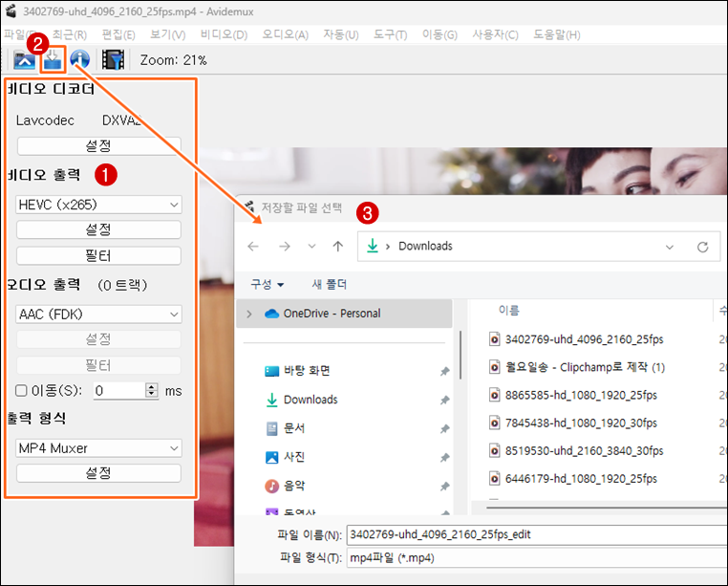The width and height of the screenshot is (728, 586).
Task: Expand the address bar history dropdown
Action: click(670, 247)
